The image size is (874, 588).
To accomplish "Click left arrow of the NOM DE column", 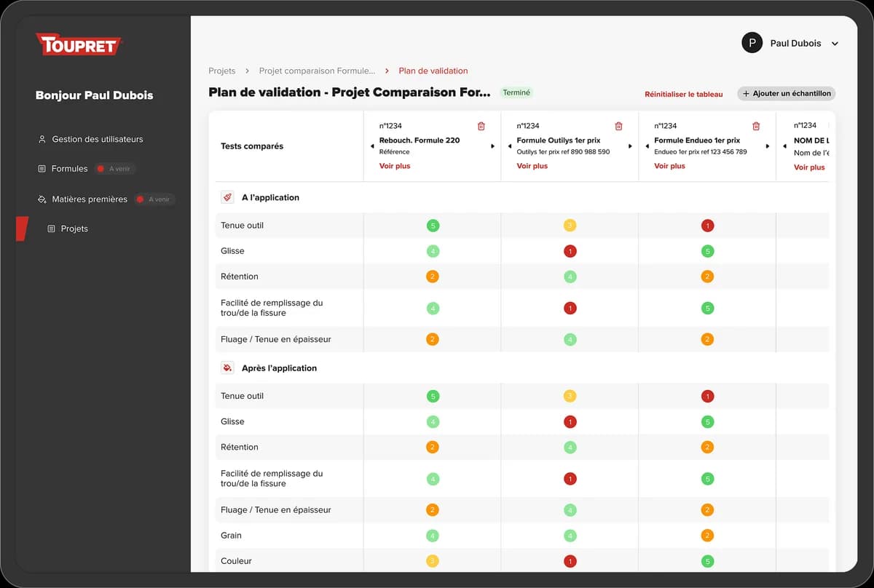I will click(785, 146).
